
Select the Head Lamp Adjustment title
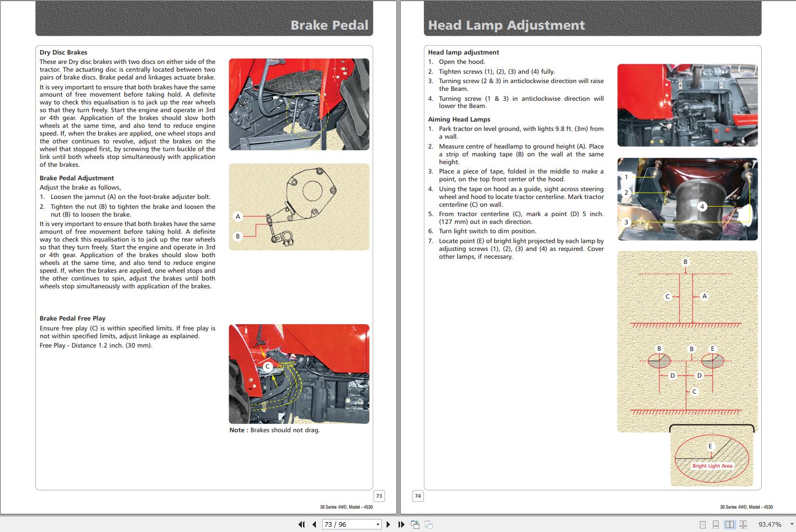point(506,25)
